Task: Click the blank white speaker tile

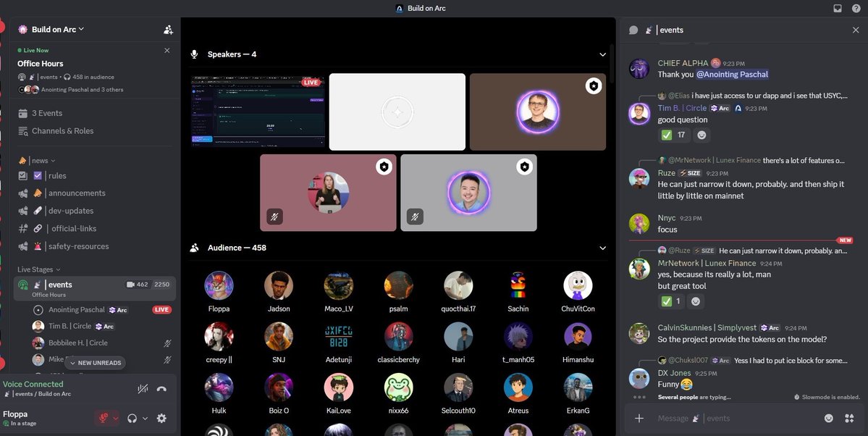Action: click(397, 112)
